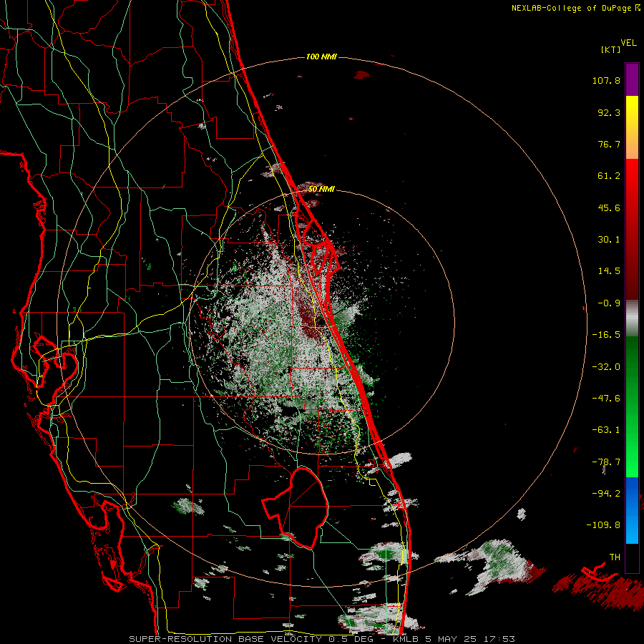Pick the blue segment of velocity color bar
The width and height of the screenshot is (644, 644).
[x=632, y=510]
